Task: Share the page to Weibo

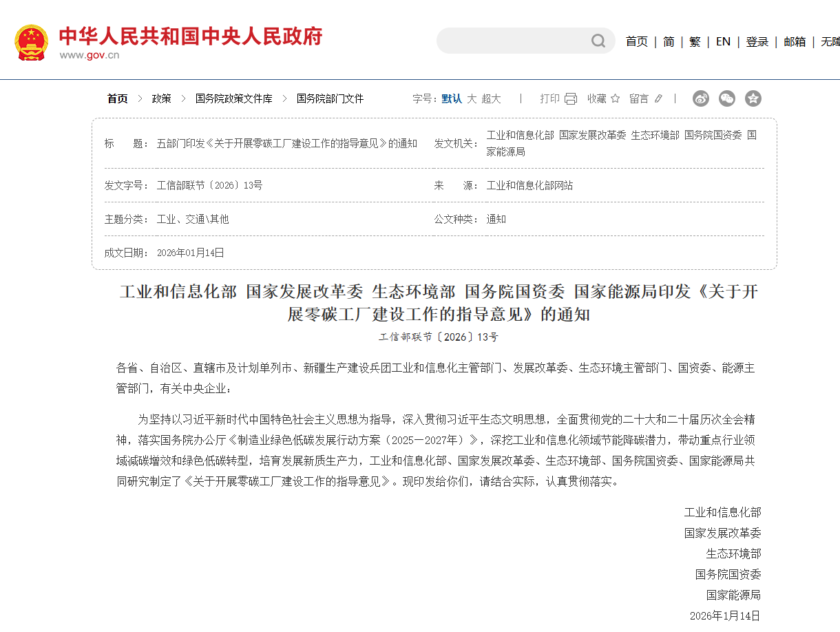Action: tap(701, 98)
